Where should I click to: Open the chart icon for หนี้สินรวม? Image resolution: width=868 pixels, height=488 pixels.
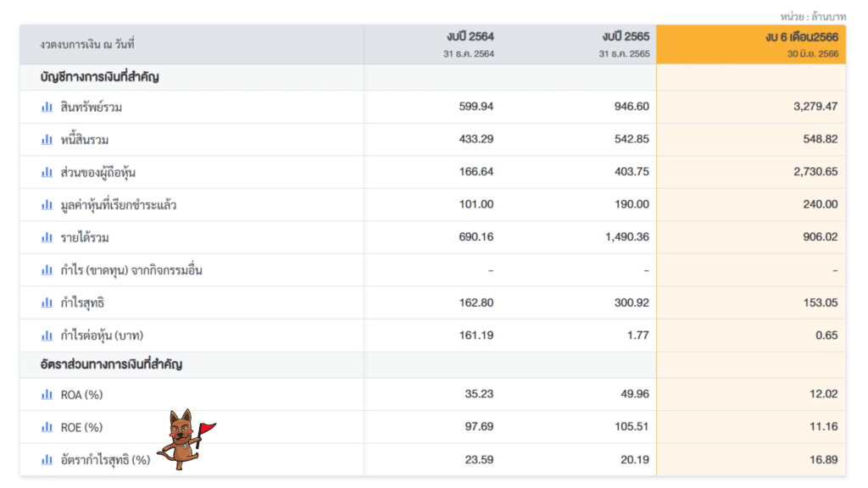point(47,140)
